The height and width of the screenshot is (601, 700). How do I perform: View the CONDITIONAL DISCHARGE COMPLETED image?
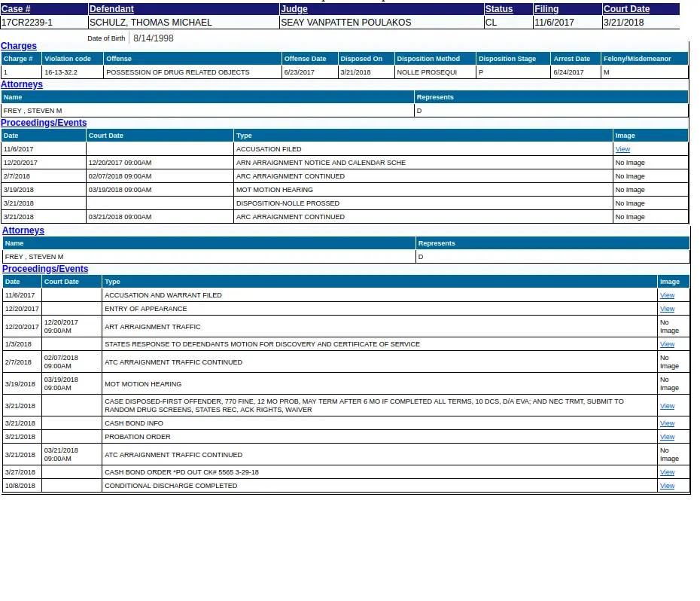[667, 486]
